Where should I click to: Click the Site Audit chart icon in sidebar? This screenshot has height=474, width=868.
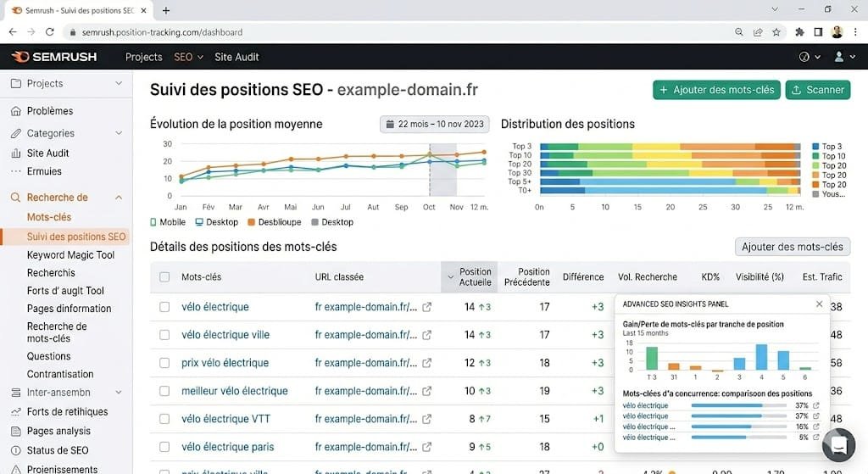click(16, 153)
